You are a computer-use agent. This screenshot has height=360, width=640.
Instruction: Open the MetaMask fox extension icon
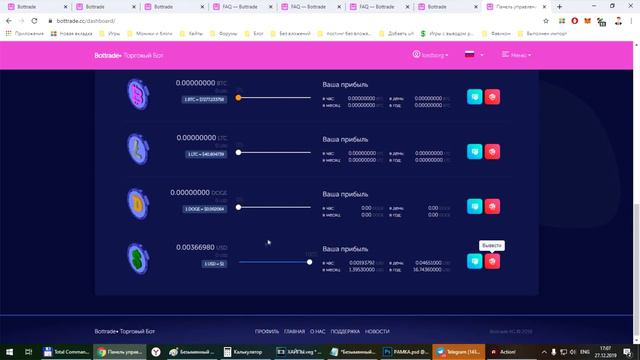coord(587,21)
